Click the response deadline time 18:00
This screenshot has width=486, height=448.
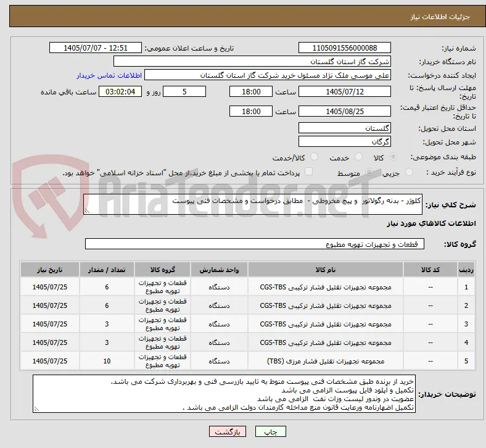click(251, 92)
